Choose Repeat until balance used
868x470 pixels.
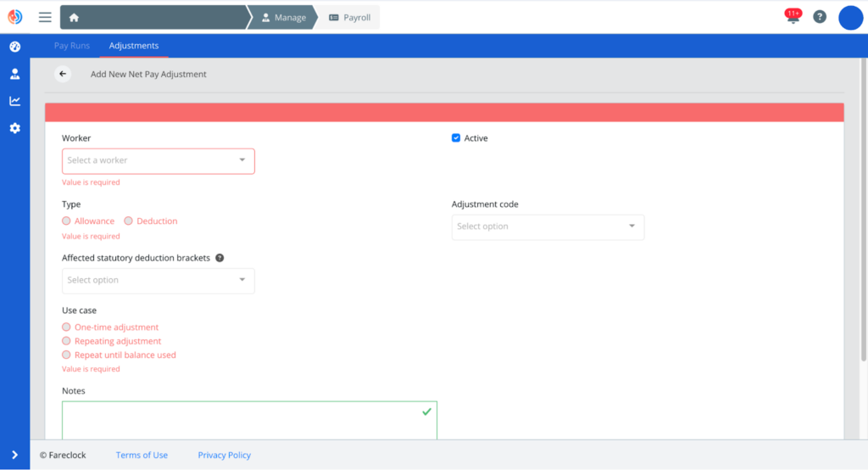pos(66,355)
